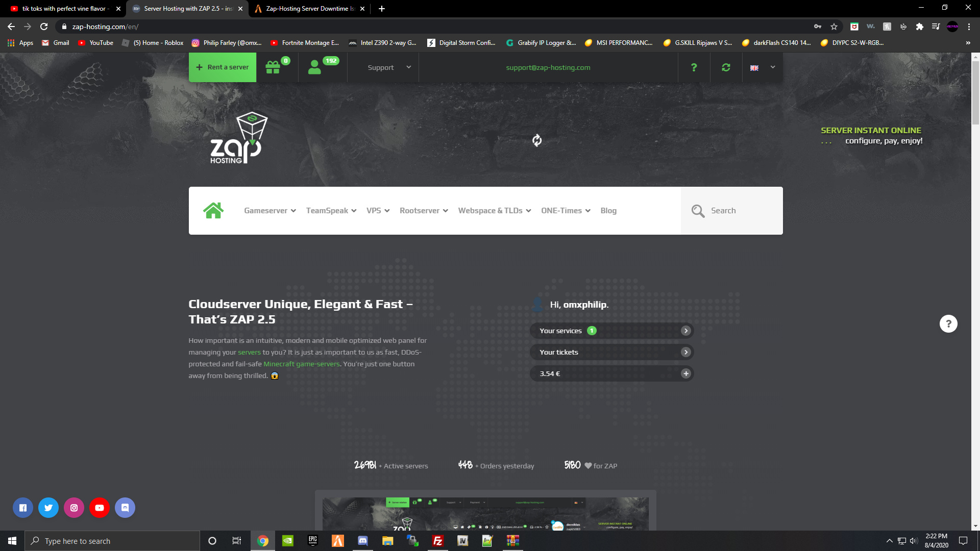Click the green home icon in the navigation bar
This screenshot has width=980, height=551.
coord(213,210)
